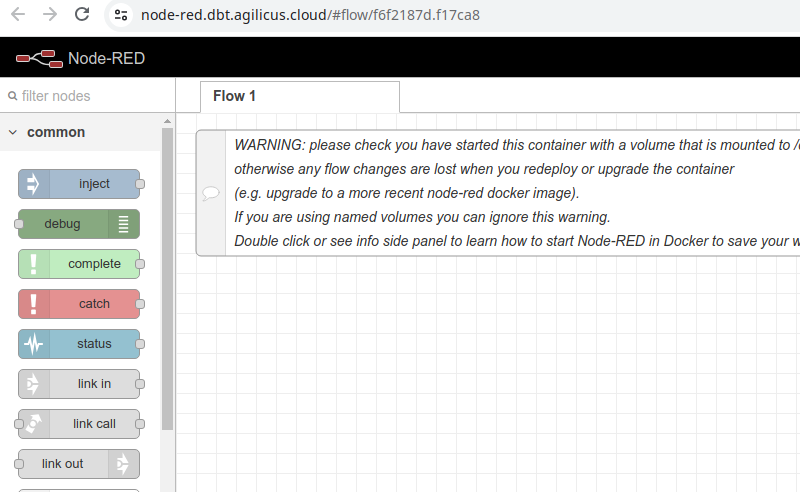Click the 'Double click or see info' line
The width and height of the screenshot is (800, 492).
(517, 241)
